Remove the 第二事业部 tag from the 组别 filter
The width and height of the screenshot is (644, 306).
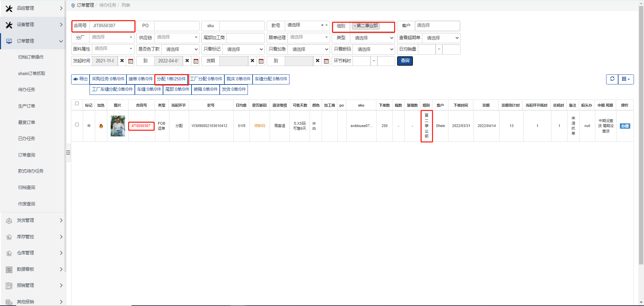pos(355,26)
